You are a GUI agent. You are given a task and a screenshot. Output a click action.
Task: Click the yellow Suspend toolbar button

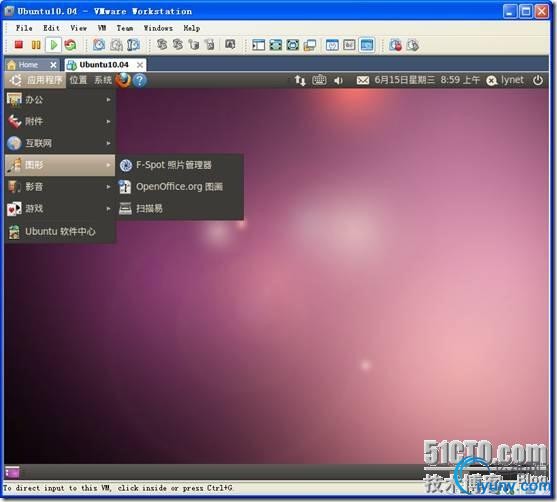pyautogui.click(x=36, y=45)
